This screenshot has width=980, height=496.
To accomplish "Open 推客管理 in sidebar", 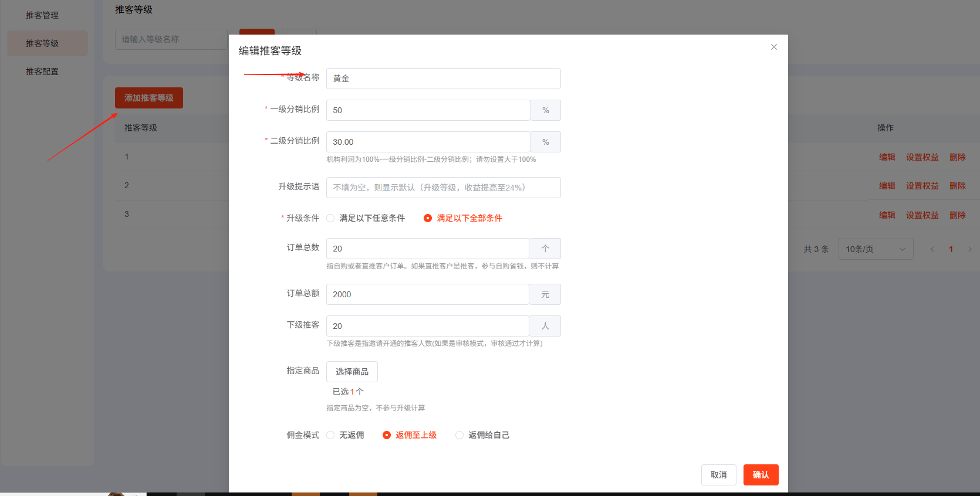I will coord(42,15).
